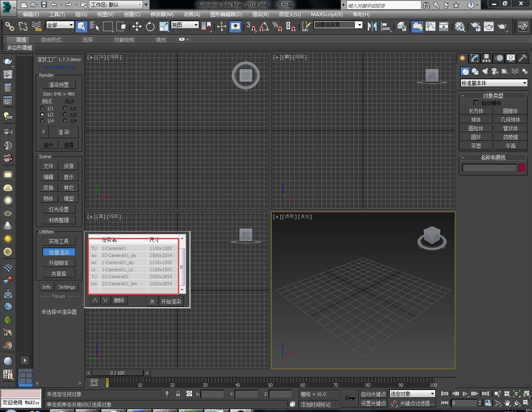Click the Mirror tool icon
Screen dimensions: 532x412
(x=372, y=27)
